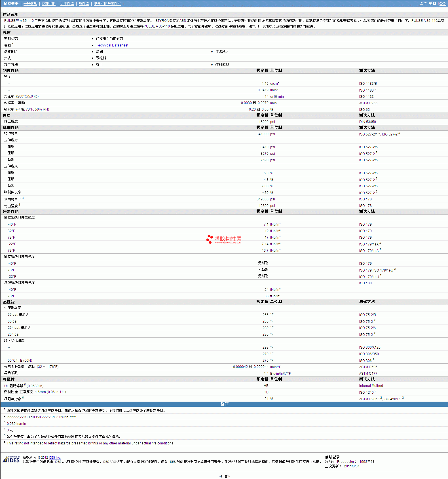Switch units to 公制

point(443,4)
